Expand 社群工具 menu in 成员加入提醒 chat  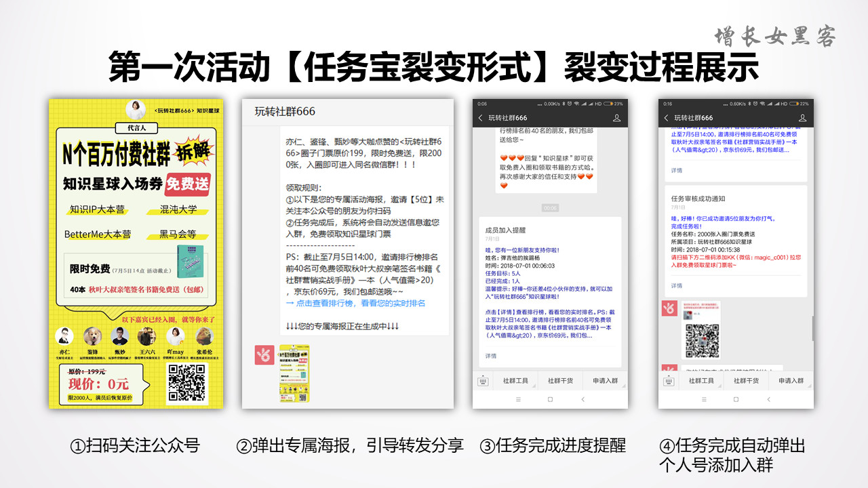515,381
